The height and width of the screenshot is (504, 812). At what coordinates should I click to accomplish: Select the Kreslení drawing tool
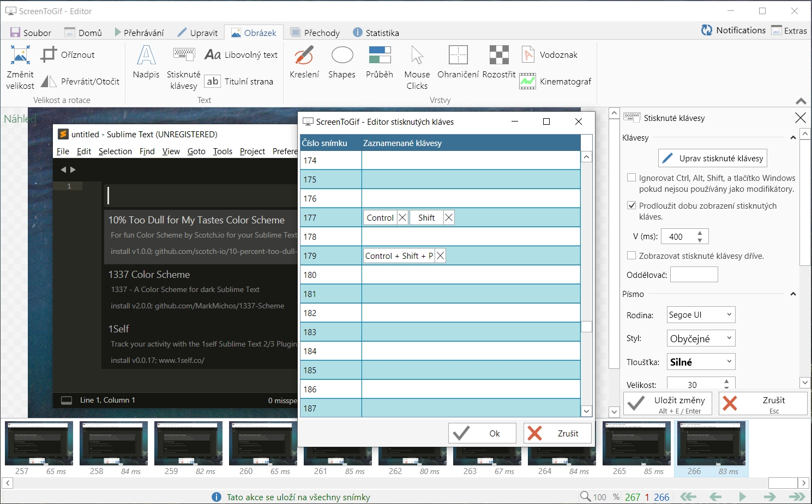304,63
